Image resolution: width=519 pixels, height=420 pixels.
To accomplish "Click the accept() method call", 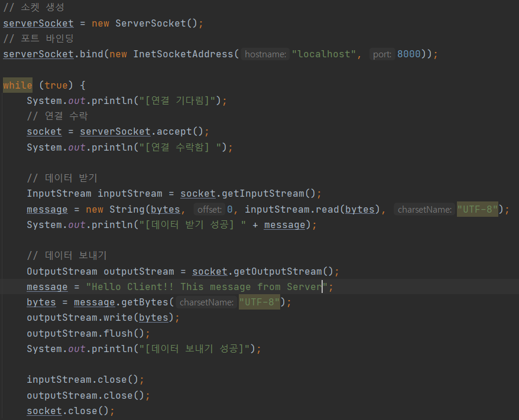I will click(180, 132).
